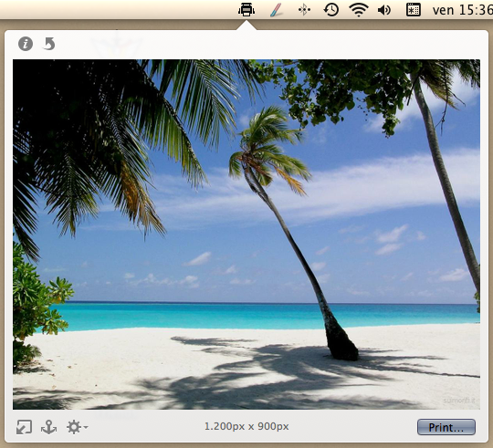493x448 pixels.
Task: Toggle the anchor icon to pin the window
Action: tap(48, 427)
